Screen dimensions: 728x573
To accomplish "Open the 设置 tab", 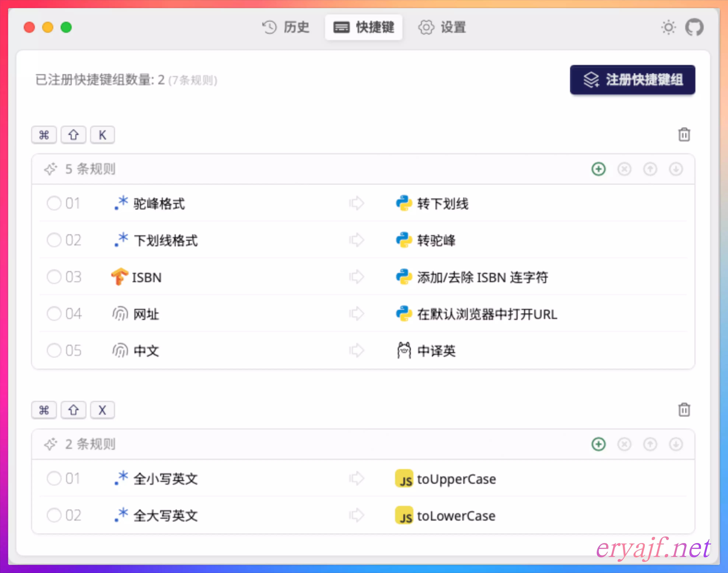I will (442, 27).
